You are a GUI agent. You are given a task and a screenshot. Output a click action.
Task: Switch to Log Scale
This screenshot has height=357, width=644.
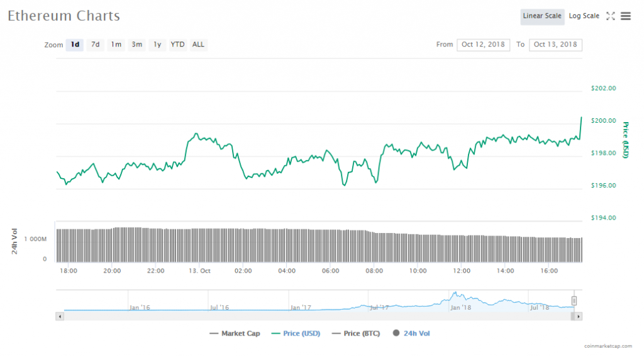point(584,16)
